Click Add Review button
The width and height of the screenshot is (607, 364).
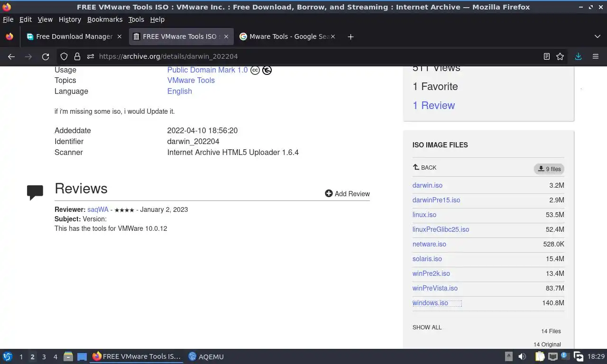(x=347, y=193)
